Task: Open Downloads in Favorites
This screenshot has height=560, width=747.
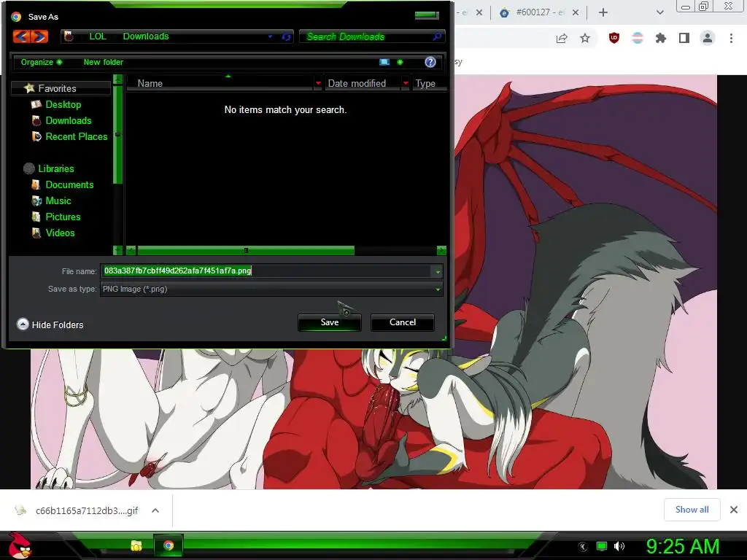Action: [x=68, y=120]
